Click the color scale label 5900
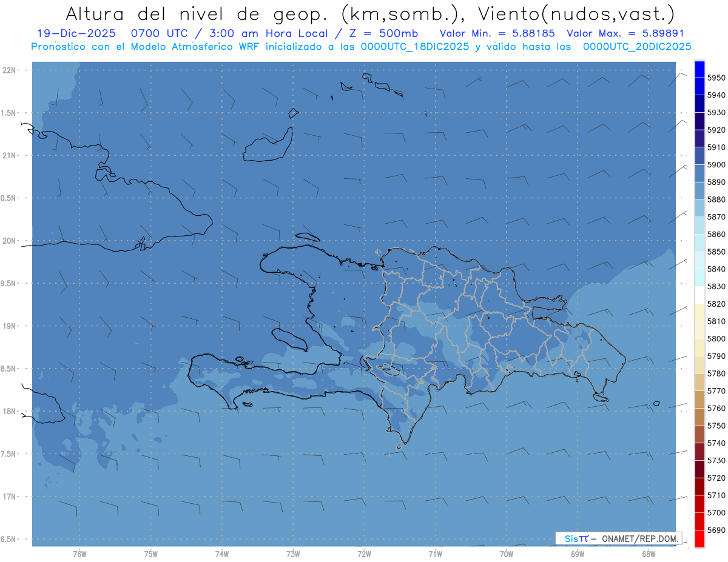This screenshot has height=562, width=728. tap(716, 165)
